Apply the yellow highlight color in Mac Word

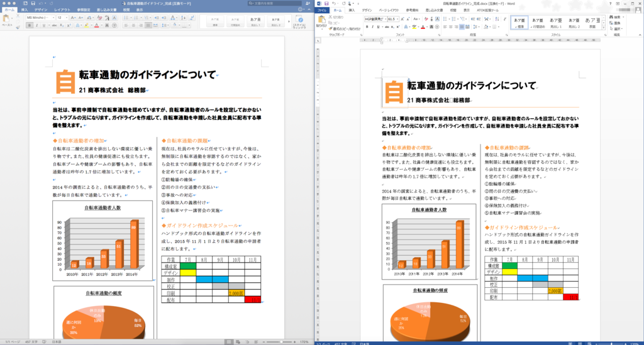point(86,25)
